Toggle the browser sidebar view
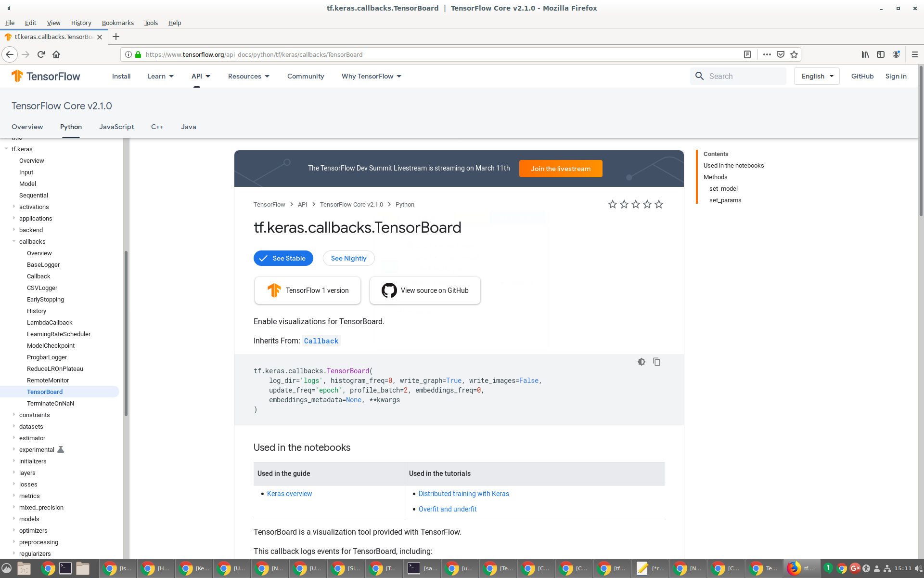The height and width of the screenshot is (578, 924). [x=881, y=54]
